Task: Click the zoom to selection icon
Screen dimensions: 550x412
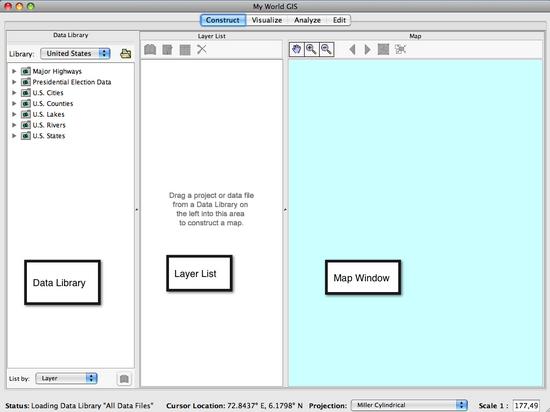Action: [x=400, y=49]
